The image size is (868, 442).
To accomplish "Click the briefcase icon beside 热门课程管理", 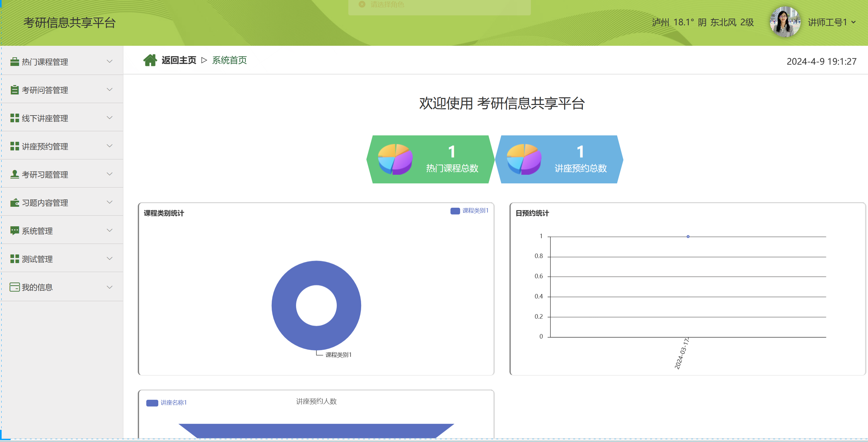I will [14, 61].
